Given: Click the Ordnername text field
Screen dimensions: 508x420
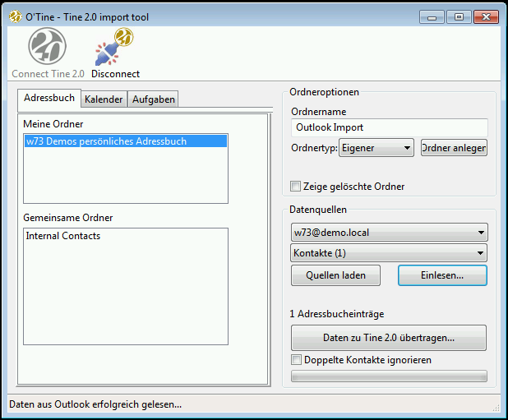Looking at the screenshot, I should (x=389, y=127).
